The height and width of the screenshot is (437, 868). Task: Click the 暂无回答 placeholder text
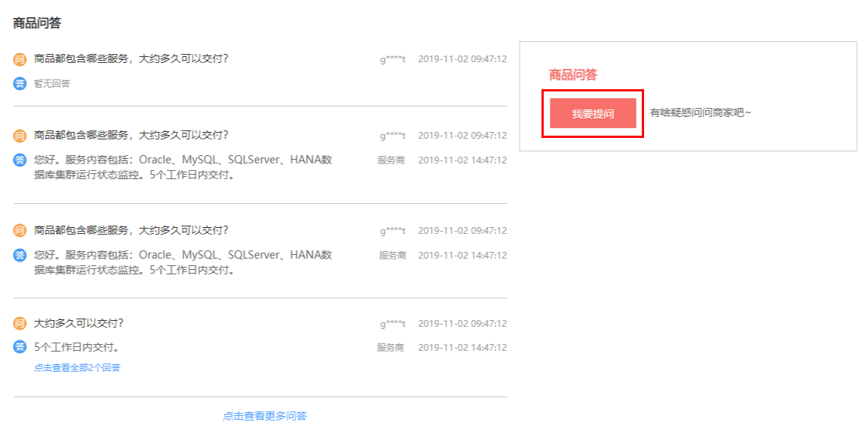pos(52,84)
